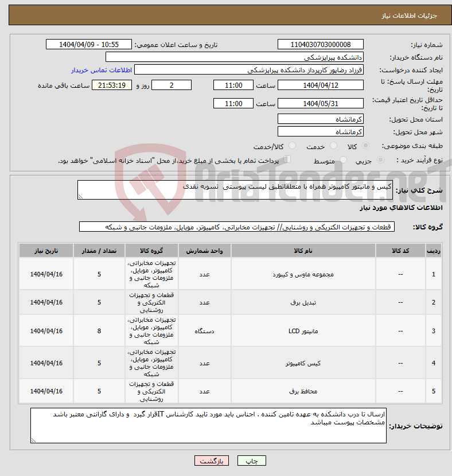Click the کد کالا column header
452x476 pixels.
(400, 251)
